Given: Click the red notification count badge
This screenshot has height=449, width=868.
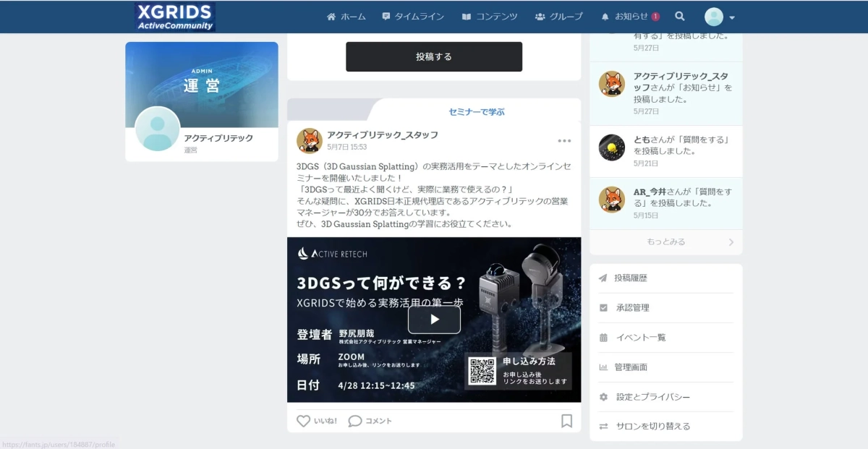Looking at the screenshot, I should click(655, 17).
